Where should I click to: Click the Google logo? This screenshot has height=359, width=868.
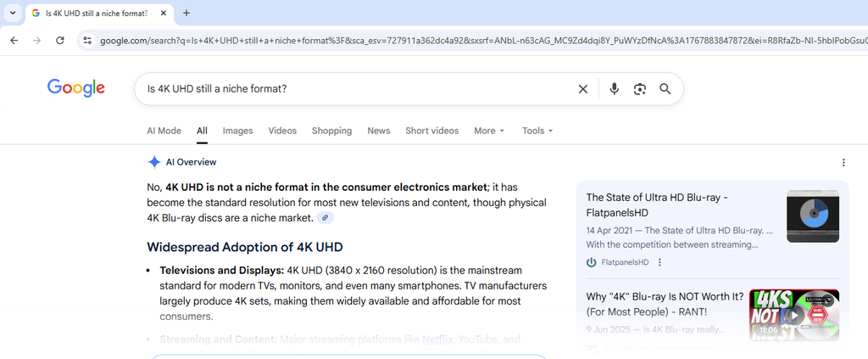(75, 88)
